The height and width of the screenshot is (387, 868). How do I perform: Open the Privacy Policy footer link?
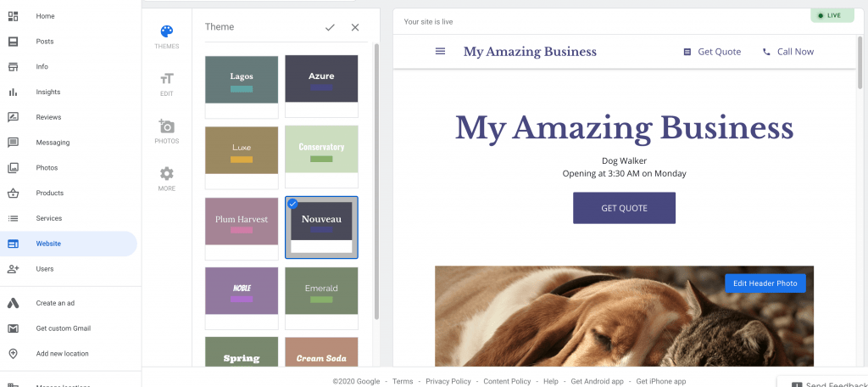click(x=448, y=381)
